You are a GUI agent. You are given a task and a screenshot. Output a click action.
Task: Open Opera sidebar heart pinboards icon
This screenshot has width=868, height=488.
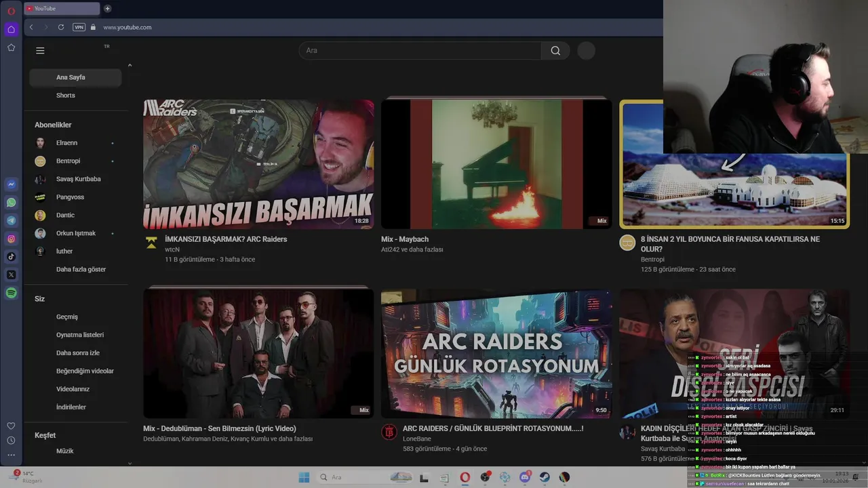[x=11, y=426]
